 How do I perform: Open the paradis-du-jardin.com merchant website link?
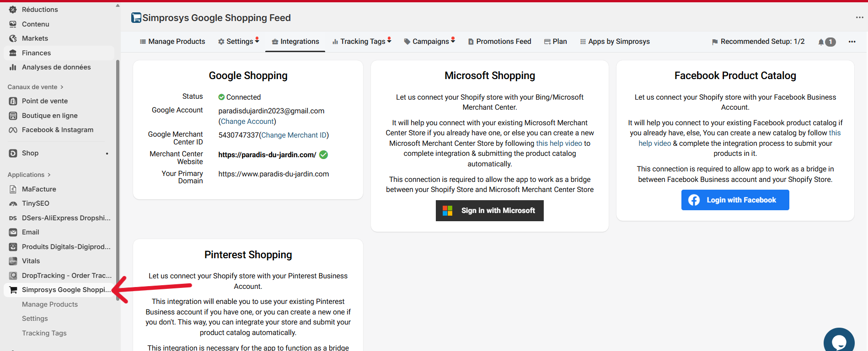[x=267, y=155]
